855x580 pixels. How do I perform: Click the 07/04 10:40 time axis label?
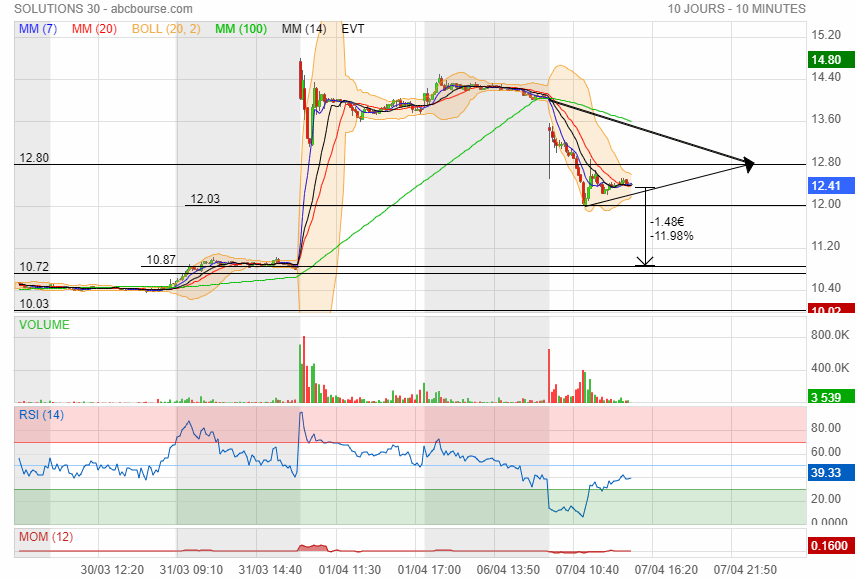(587, 570)
